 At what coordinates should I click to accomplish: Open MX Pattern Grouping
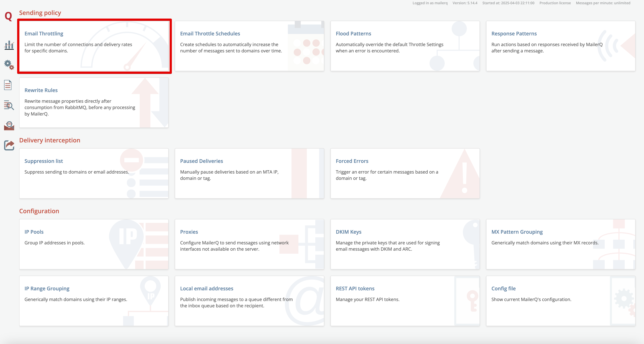[561, 244]
